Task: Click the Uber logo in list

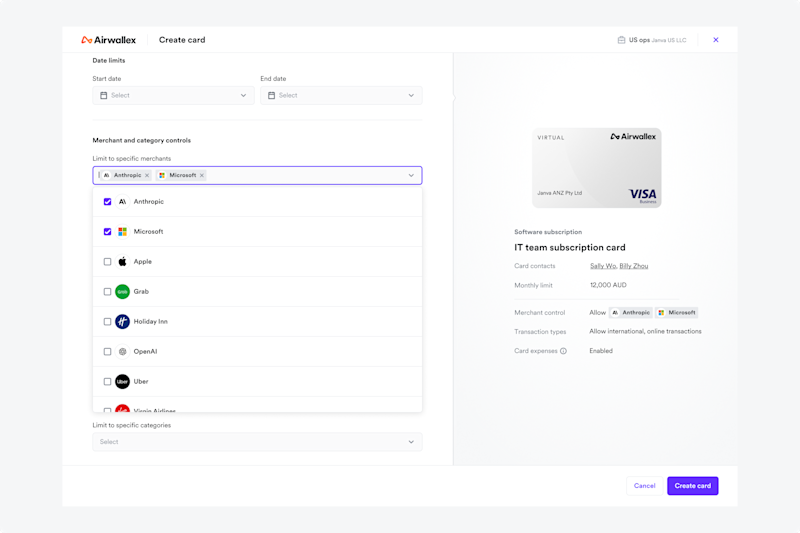Action: coord(122,382)
